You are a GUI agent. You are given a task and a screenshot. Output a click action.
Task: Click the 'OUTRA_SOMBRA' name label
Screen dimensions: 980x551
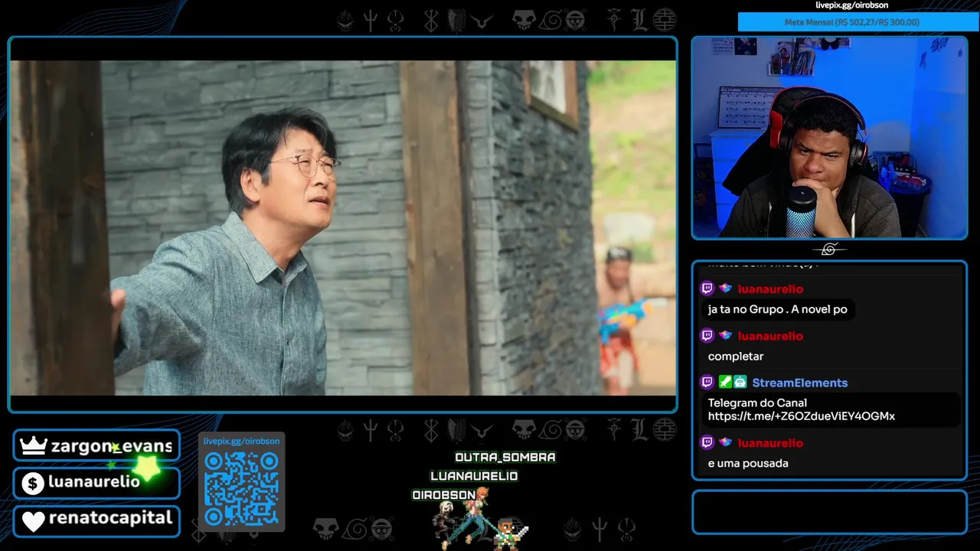pyautogui.click(x=505, y=457)
